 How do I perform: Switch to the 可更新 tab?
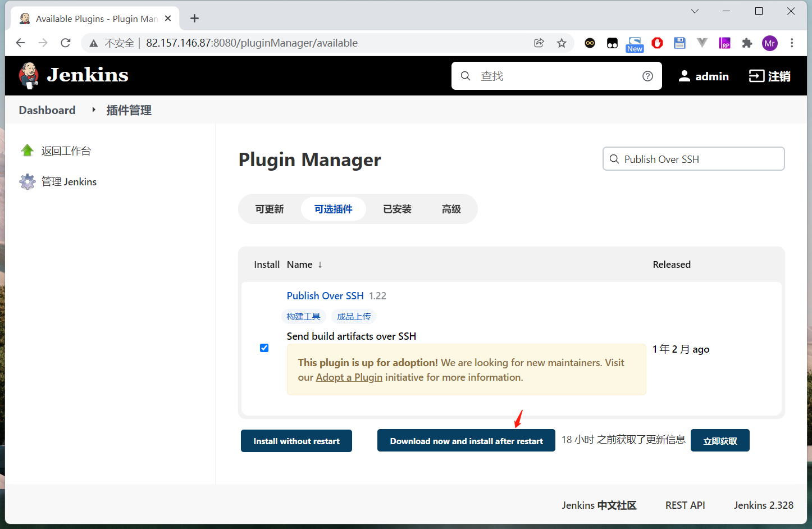point(270,209)
